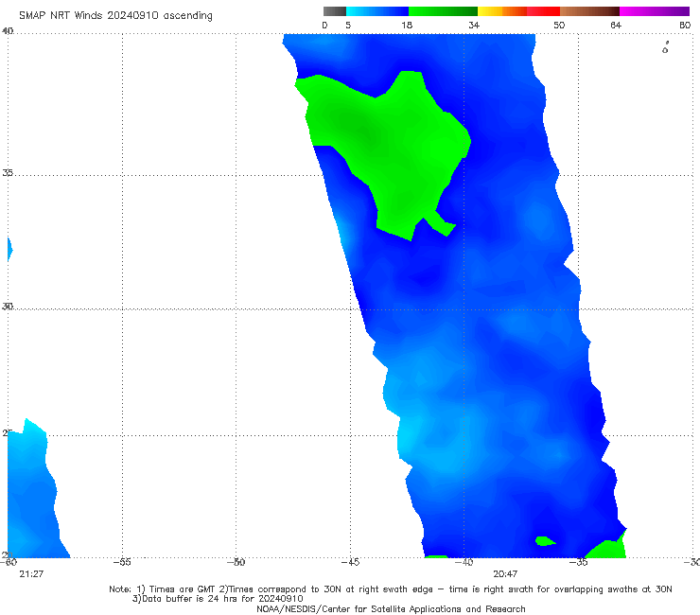This screenshot has height=615, width=700.
Task: Click the magenta-purple segment of the color bar
Action: click(655, 11)
